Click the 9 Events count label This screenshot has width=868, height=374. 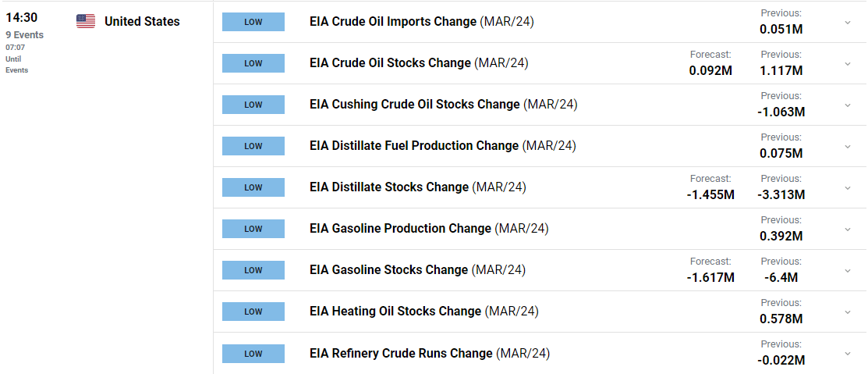tap(24, 35)
